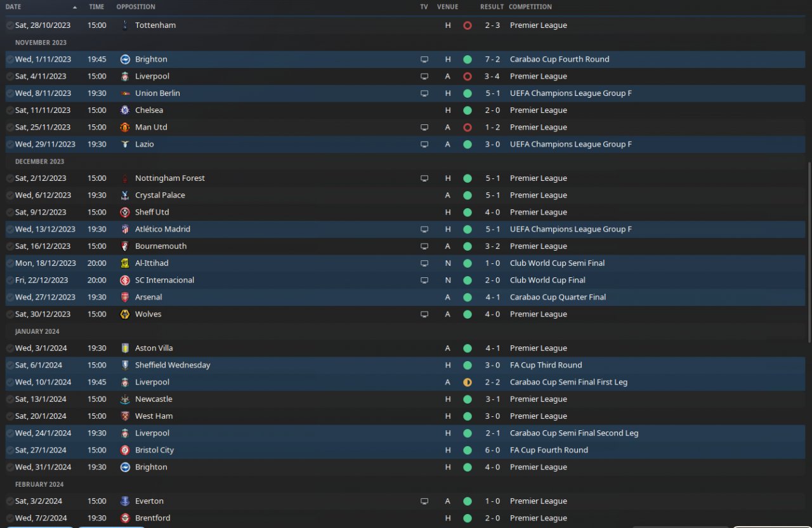Click the red loss indicator for Tottenham match
Screen dimensions: 812x528
[468, 25]
